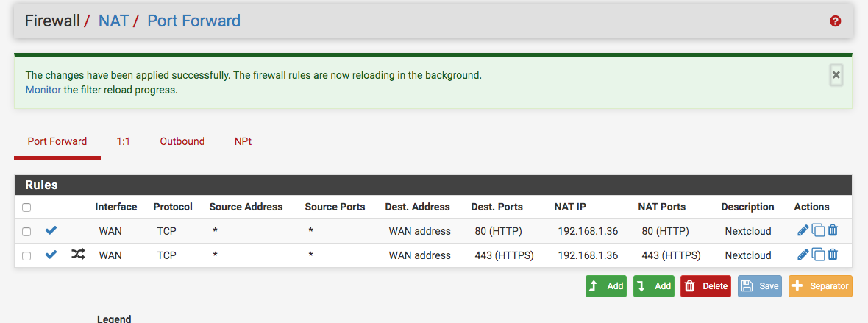The height and width of the screenshot is (323, 868).
Task: Open the Outbound NAT tab
Action: pos(182,141)
